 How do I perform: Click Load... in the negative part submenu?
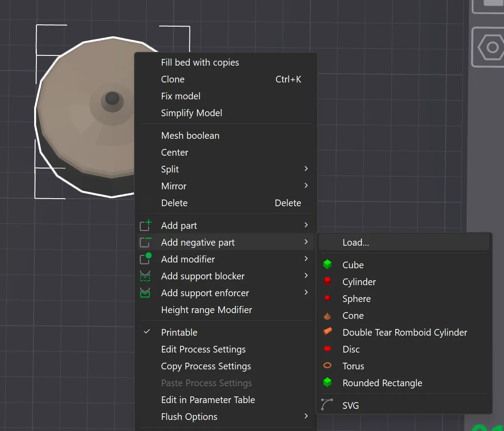pyautogui.click(x=356, y=243)
